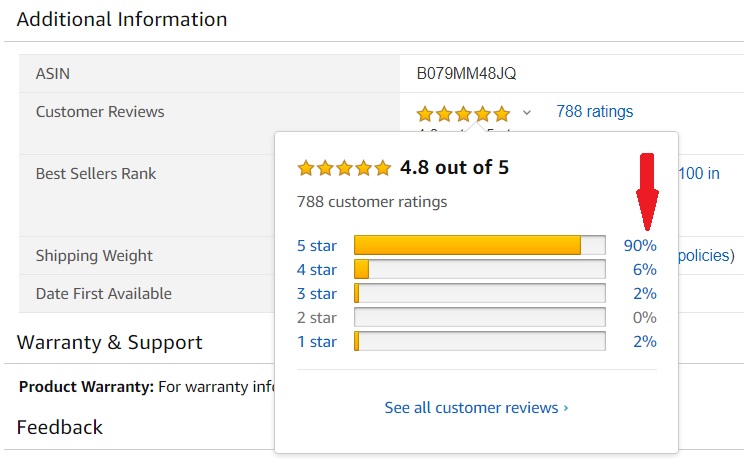
Task: Click the 4 star histogram bar
Action: click(479, 269)
